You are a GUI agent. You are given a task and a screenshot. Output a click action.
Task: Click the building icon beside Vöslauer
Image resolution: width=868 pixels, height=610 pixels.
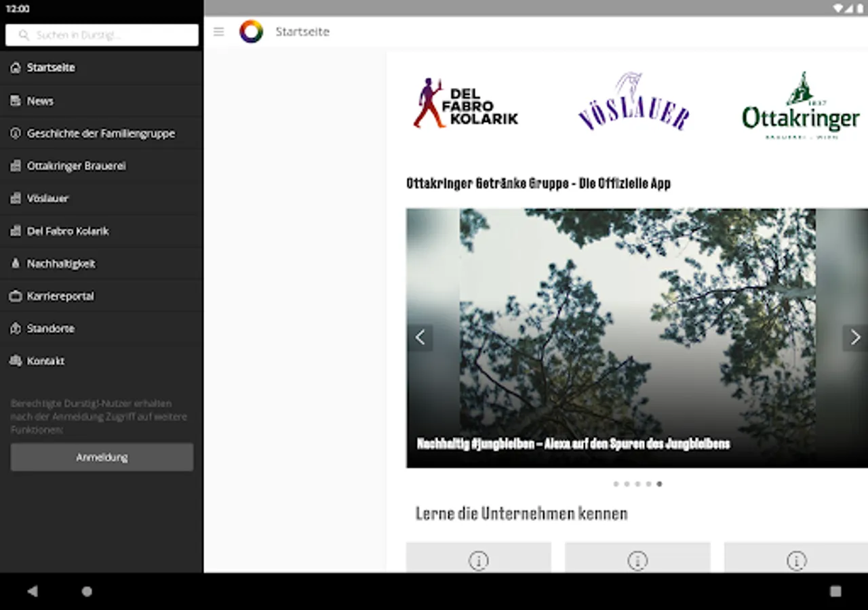click(x=16, y=199)
